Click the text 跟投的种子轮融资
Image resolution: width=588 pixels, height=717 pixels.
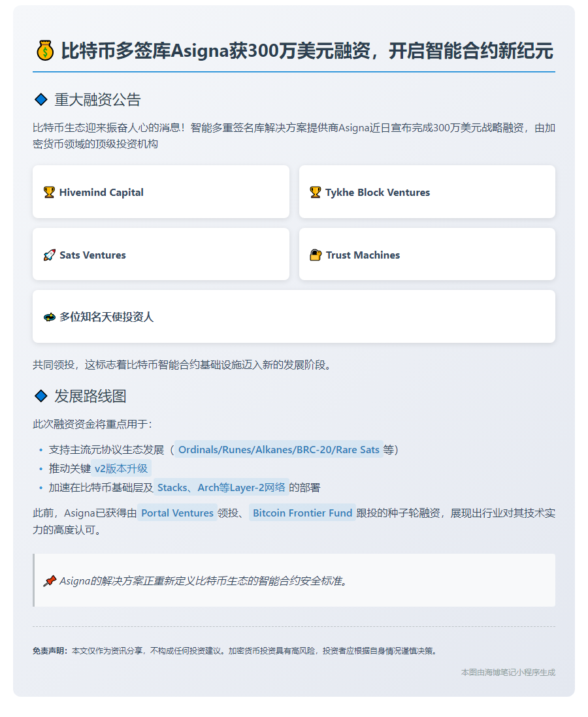tap(398, 513)
